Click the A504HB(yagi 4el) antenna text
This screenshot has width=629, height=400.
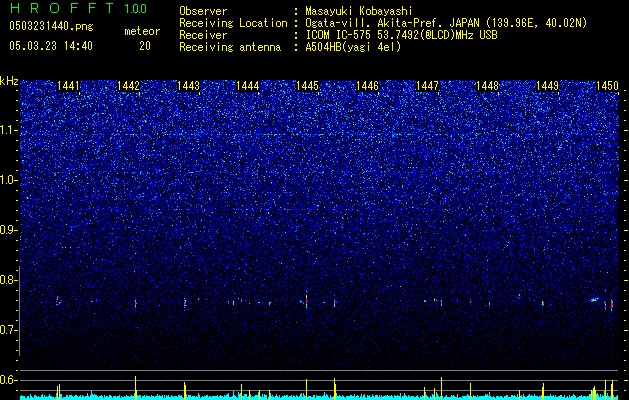pos(353,47)
